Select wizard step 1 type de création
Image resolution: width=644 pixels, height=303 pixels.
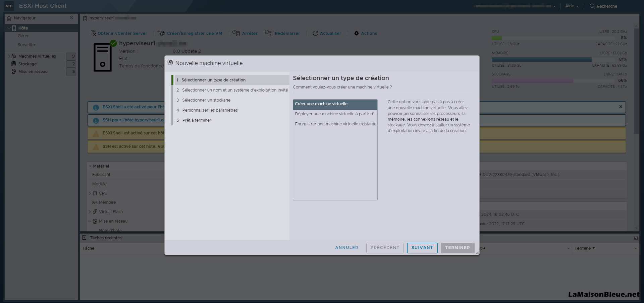pyautogui.click(x=232, y=80)
